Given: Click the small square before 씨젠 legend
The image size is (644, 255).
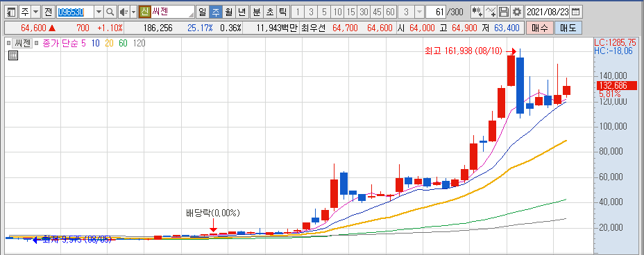Looking at the screenshot, I should (8, 43).
